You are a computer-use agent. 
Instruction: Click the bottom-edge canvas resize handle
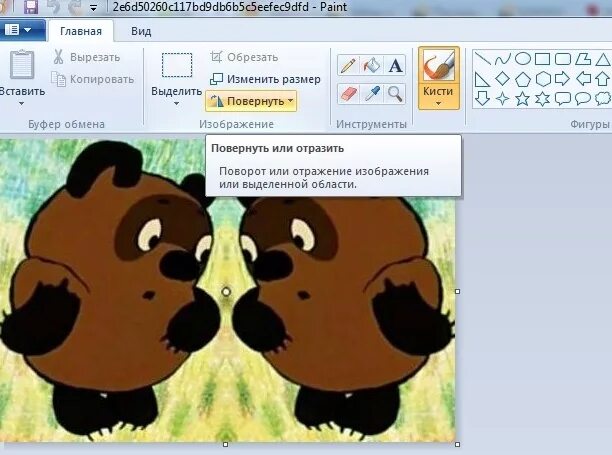[225, 444]
